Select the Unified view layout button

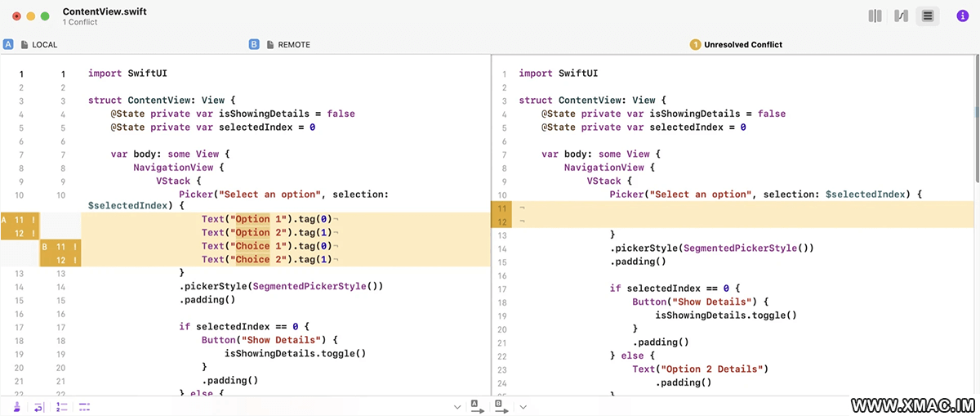coord(928,16)
